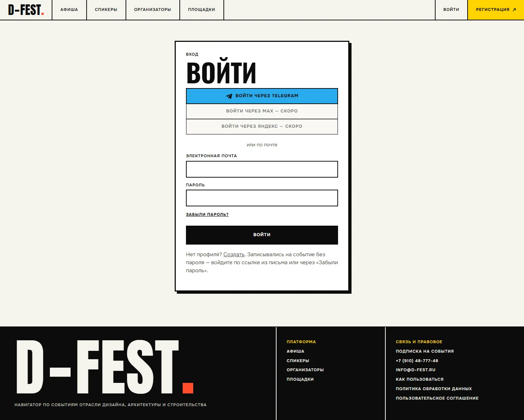Open Как пользоваться footer link

pyautogui.click(x=420, y=379)
